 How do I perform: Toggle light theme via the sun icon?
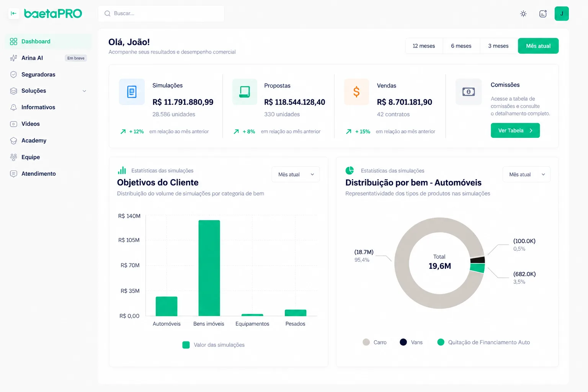(x=523, y=14)
